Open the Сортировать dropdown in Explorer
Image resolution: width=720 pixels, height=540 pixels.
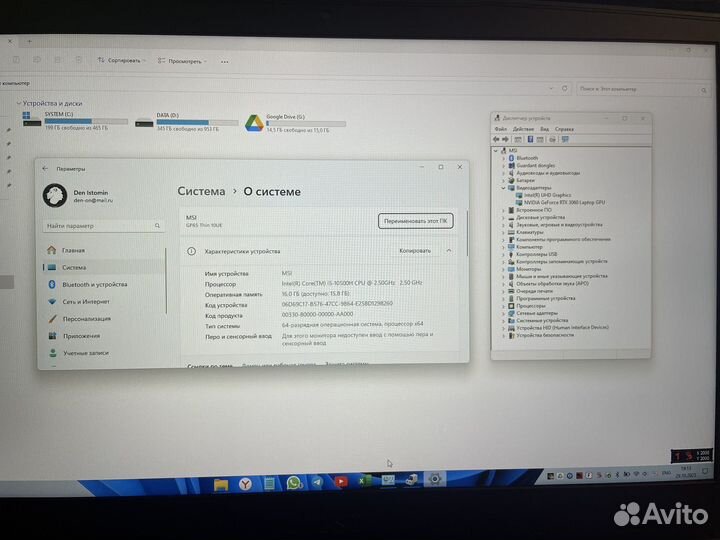pos(121,61)
